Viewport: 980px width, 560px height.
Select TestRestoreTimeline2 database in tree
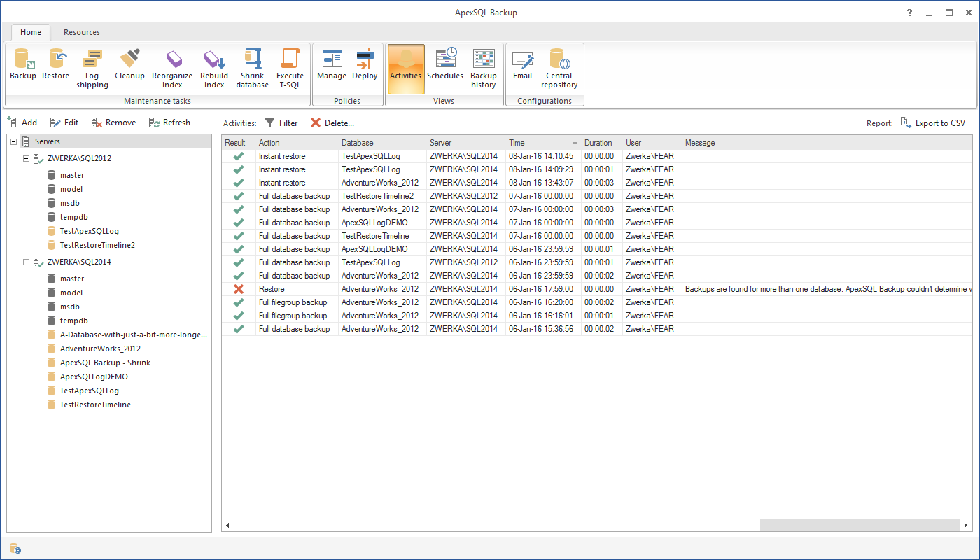click(x=97, y=245)
